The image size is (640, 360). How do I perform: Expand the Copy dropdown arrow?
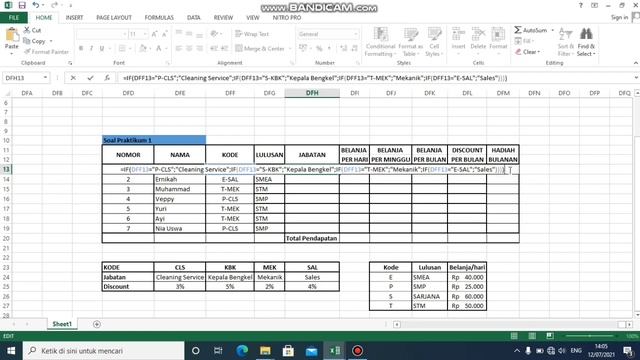[x=51, y=41]
